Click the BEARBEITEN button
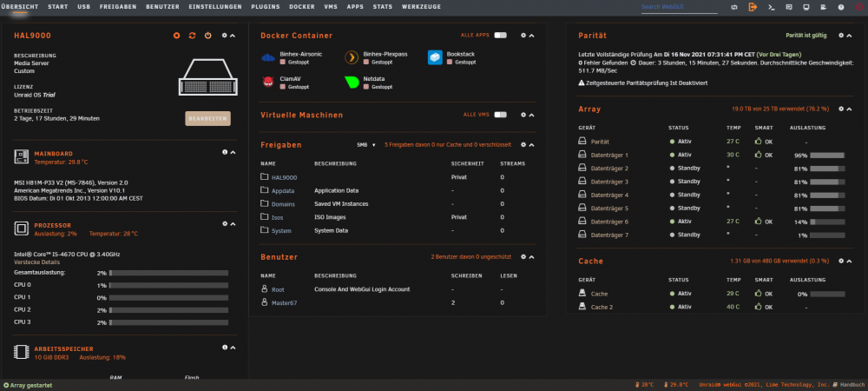 click(x=207, y=118)
